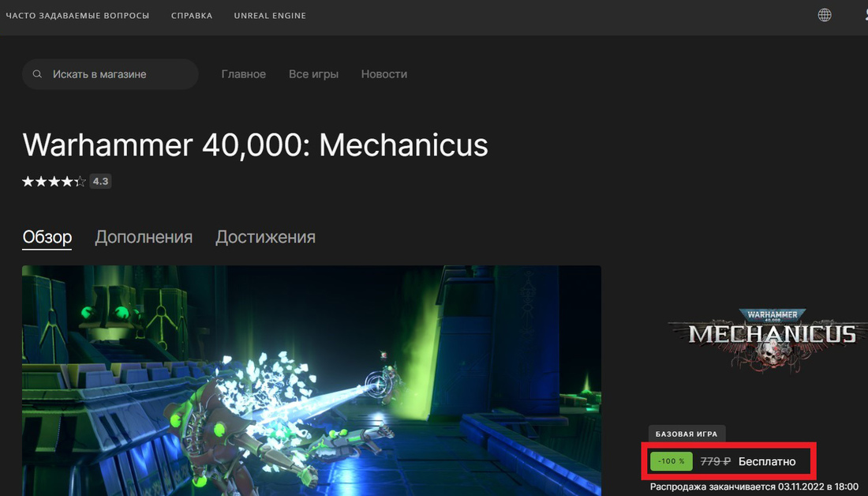868x496 pixels.
Task: Click the first star in the rating
Action: click(x=28, y=181)
